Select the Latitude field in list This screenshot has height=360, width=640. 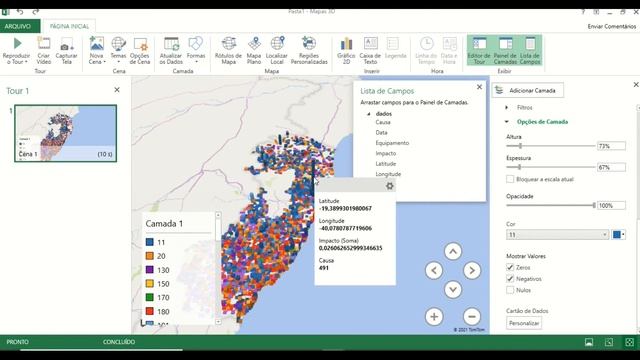(386, 164)
